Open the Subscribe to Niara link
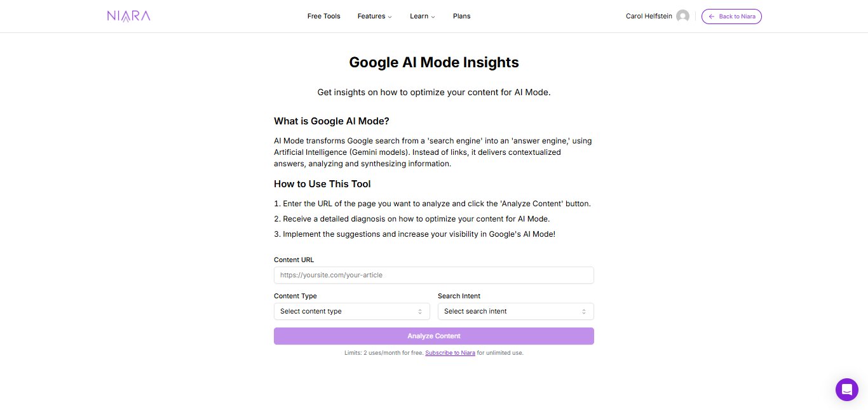The height and width of the screenshot is (410, 868). click(450, 353)
